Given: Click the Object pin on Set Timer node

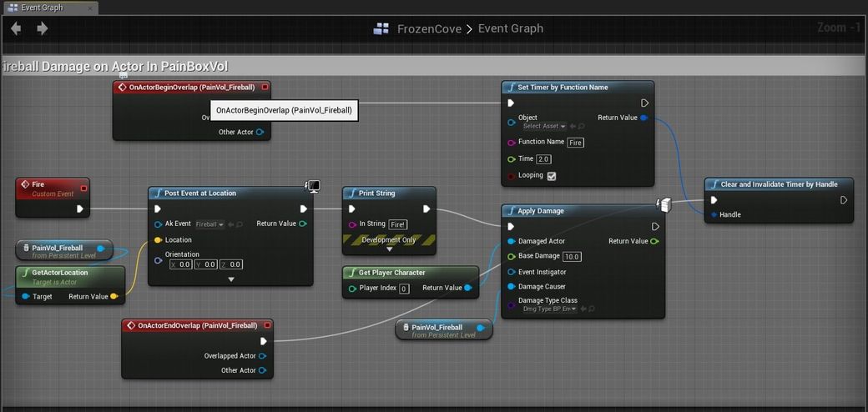Looking at the screenshot, I should (512, 122).
